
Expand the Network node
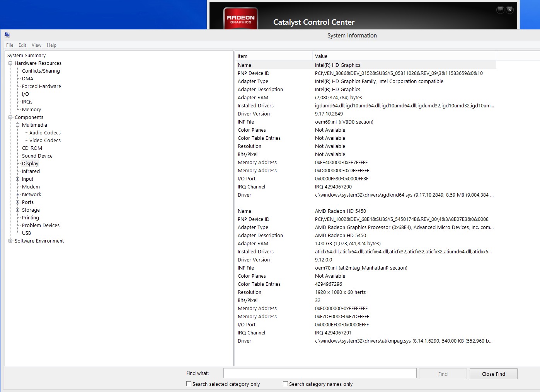point(18,194)
